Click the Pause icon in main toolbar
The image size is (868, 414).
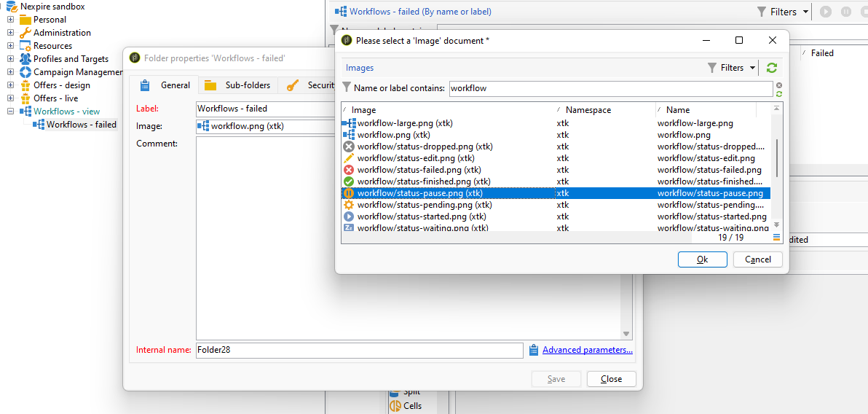click(x=846, y=11)
